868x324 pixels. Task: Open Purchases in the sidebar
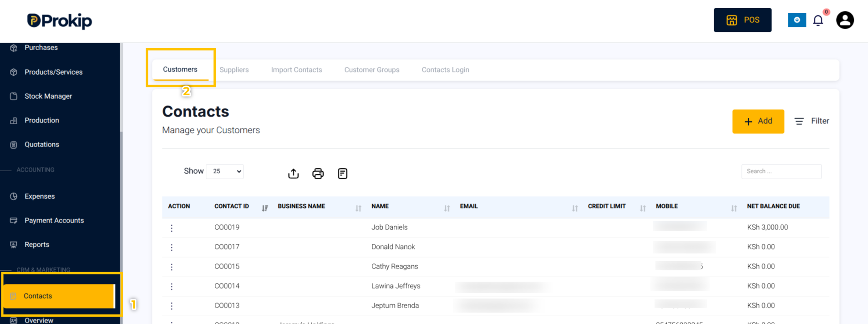click(x=41, y=48)
